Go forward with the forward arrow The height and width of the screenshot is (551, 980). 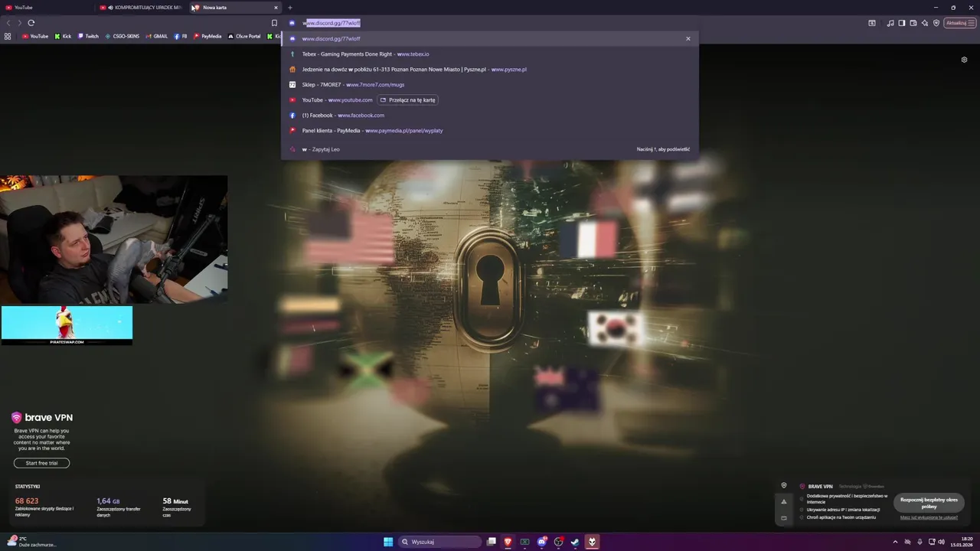pos(19,23)
